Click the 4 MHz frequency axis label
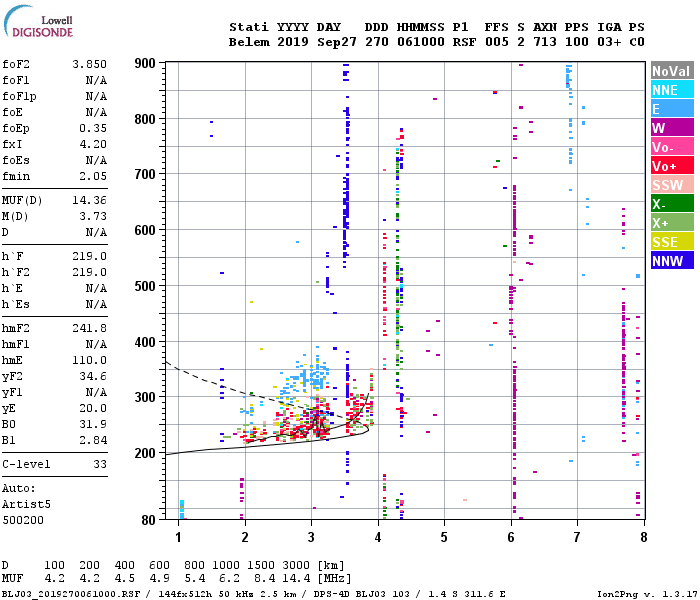 pos(378,537)
